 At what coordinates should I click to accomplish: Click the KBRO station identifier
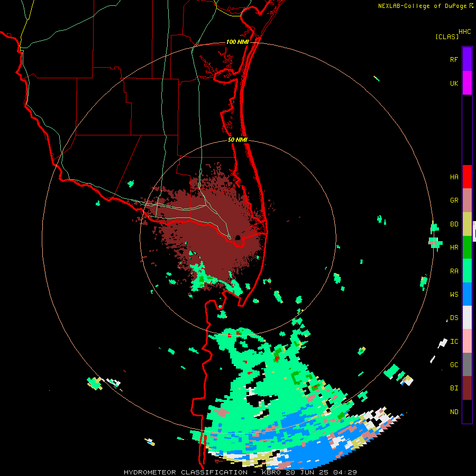[270, 472]
